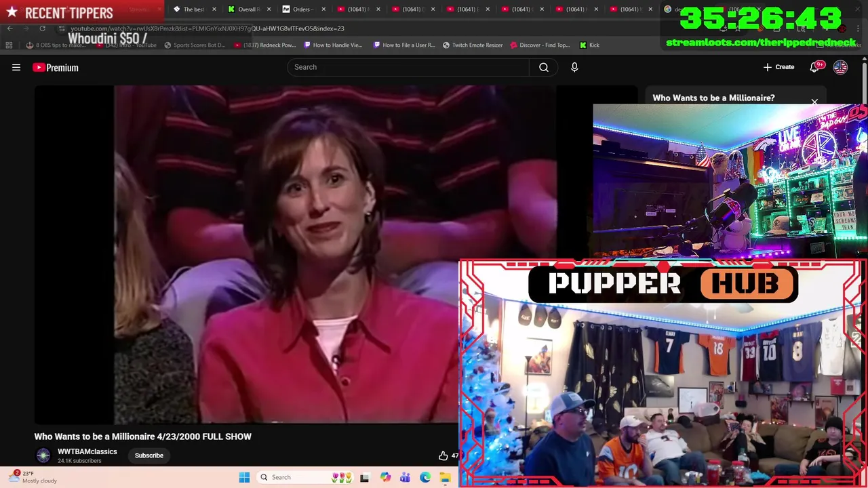868x488 pixels.
Task: Open the Windows Start menu
Action: click(245, 477)
